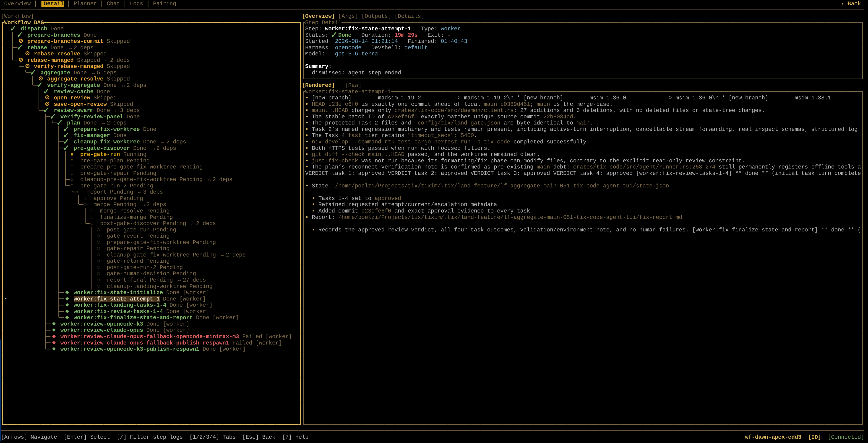Select the plan step row
This screenshot has height=443, width=868.
(73, 123)
